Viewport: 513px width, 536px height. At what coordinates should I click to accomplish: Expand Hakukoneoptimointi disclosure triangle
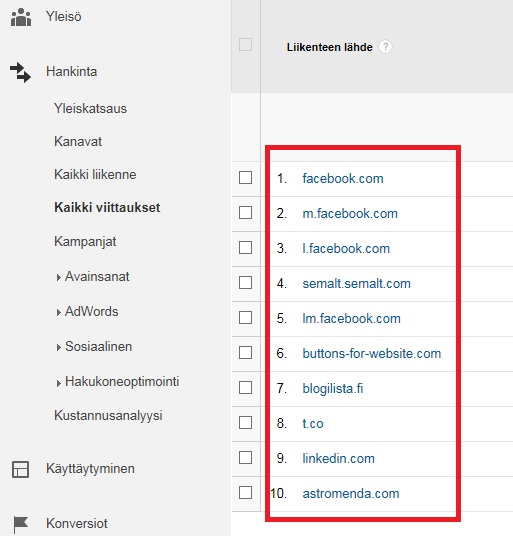click(x=58, y=383)
